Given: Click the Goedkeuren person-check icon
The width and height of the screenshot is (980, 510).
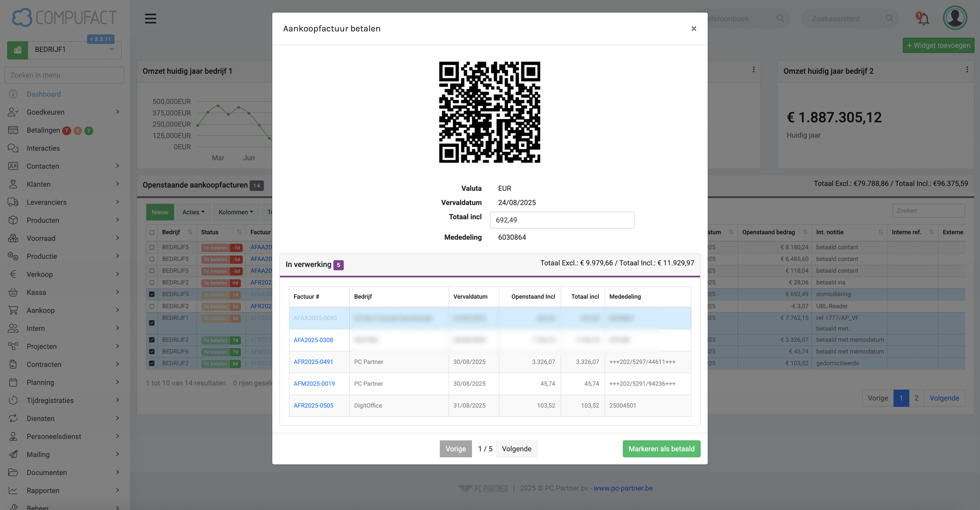Looking at the screenshot, I should point(13,112).
